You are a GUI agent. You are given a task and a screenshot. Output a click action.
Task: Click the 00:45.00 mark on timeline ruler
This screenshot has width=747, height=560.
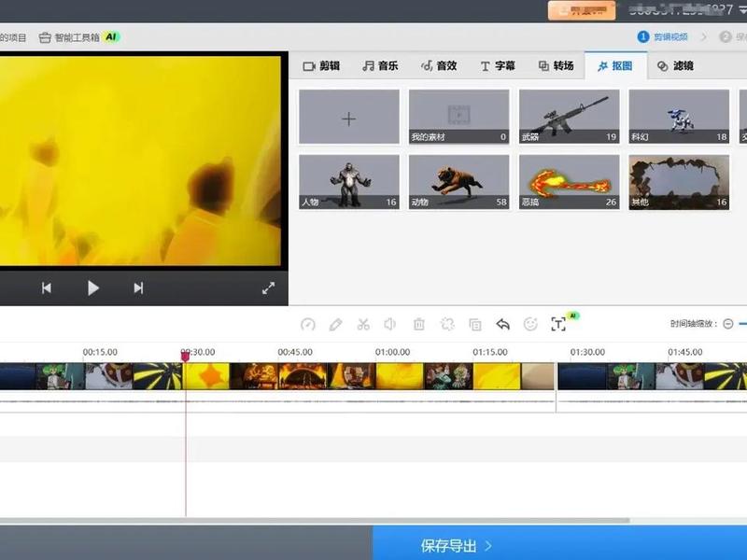pyautogui.click(x=295, y=352)
